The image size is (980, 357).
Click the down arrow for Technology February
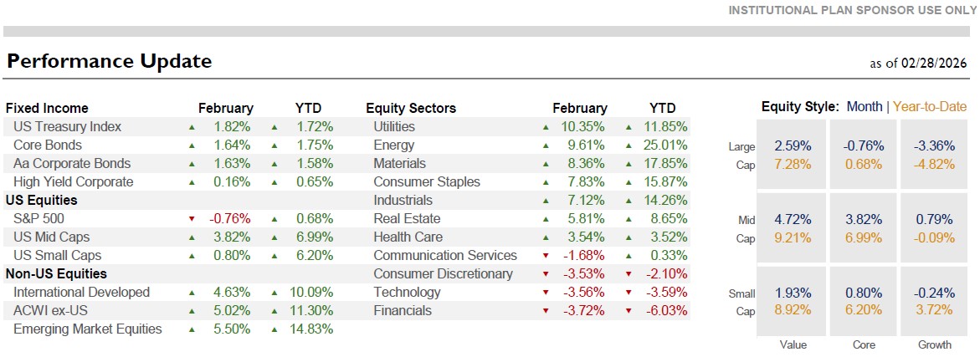546,293
